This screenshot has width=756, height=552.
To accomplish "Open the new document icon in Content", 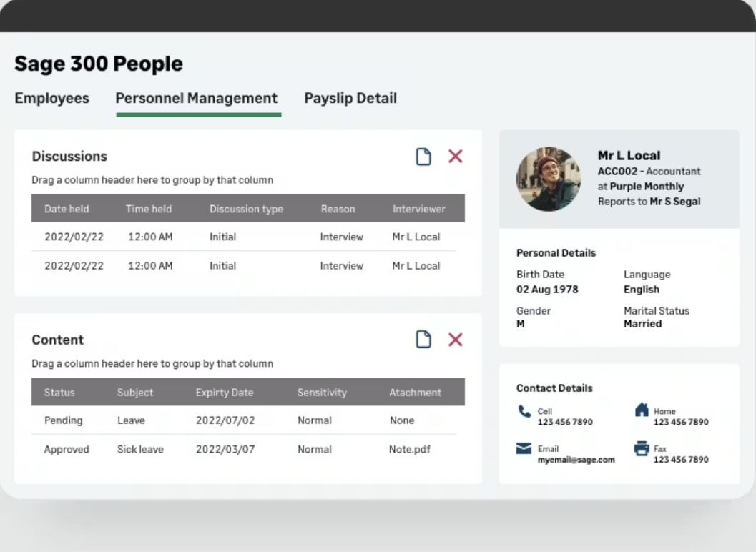I will click(423, 340).
